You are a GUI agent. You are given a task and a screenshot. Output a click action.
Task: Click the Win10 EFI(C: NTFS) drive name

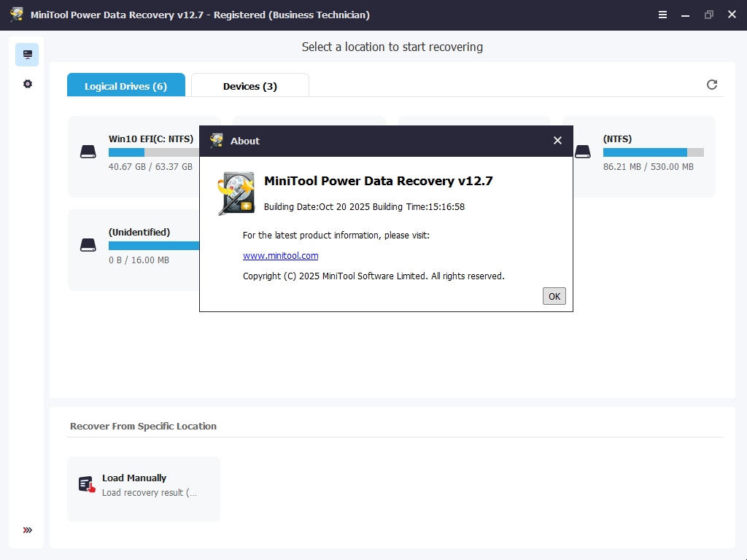[x=151, y=139]
